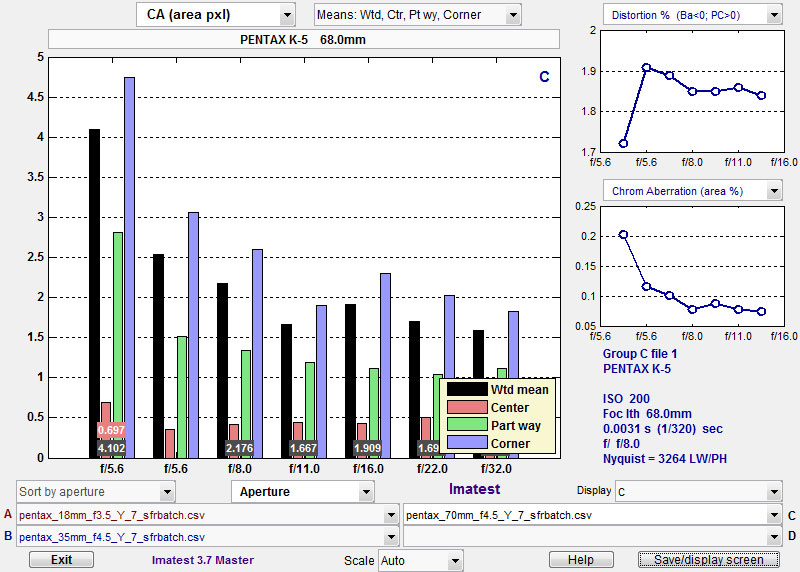Open the Sort by aperture dropdown

click(95, 492)
